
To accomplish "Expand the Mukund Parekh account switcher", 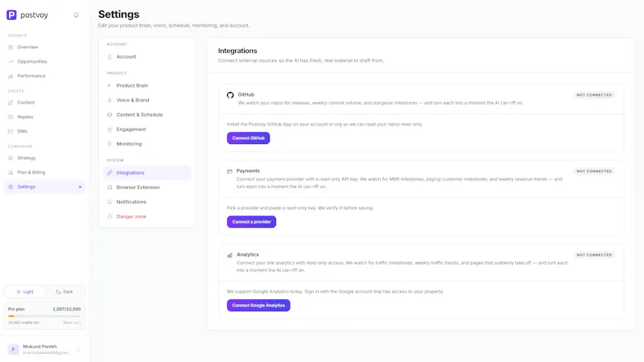I will click(78, 350).
